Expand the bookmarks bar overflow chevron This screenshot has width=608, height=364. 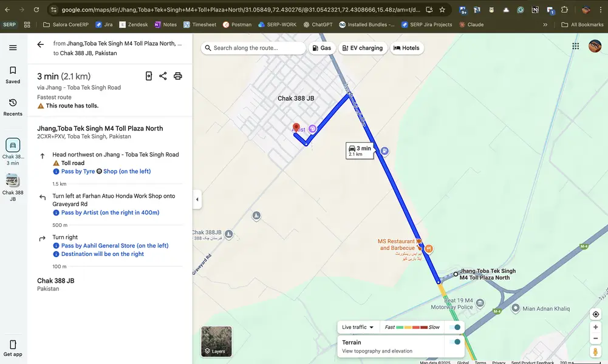[x=545, y=25]
